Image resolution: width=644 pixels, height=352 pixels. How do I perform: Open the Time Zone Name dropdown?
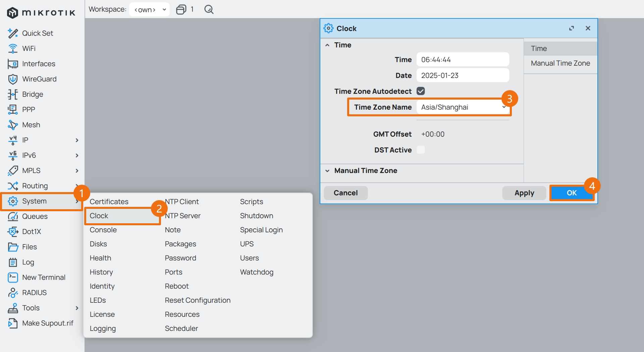point(463,107)
